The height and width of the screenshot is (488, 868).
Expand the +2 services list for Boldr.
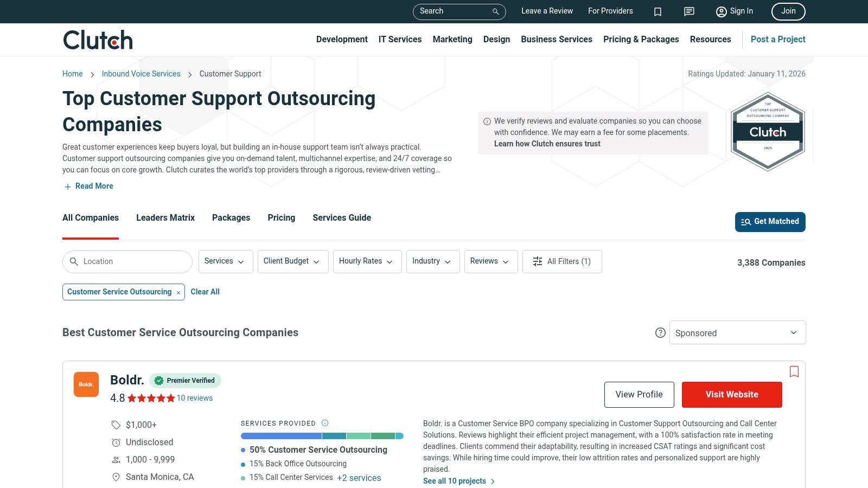click(359, 478)
